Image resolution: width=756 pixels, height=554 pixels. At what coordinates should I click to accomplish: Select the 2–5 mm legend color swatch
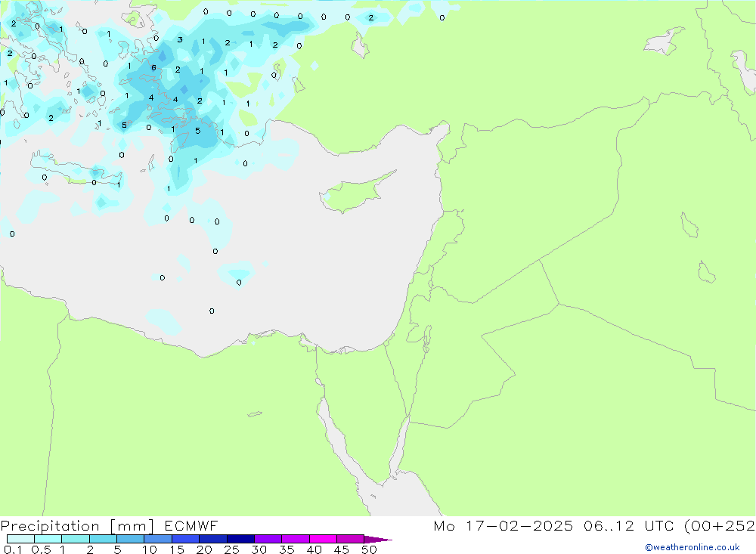(103, 539)
